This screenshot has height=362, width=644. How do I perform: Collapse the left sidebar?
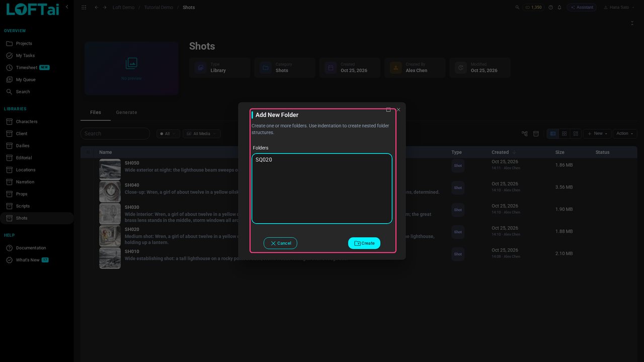[x=67, y=7]
